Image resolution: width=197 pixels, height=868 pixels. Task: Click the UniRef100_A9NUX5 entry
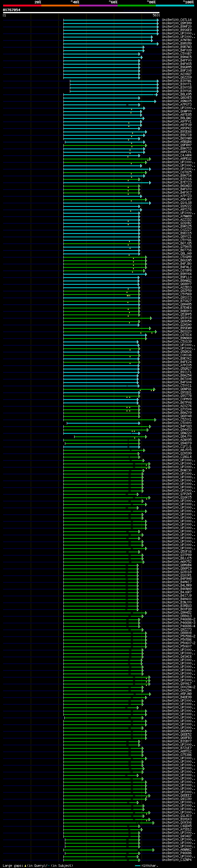[177, 101]
